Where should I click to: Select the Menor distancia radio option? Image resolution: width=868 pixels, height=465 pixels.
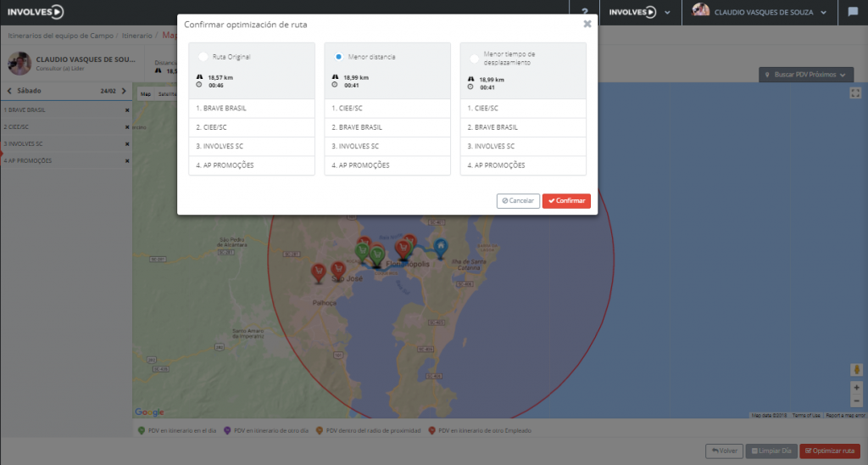[338, 57]
